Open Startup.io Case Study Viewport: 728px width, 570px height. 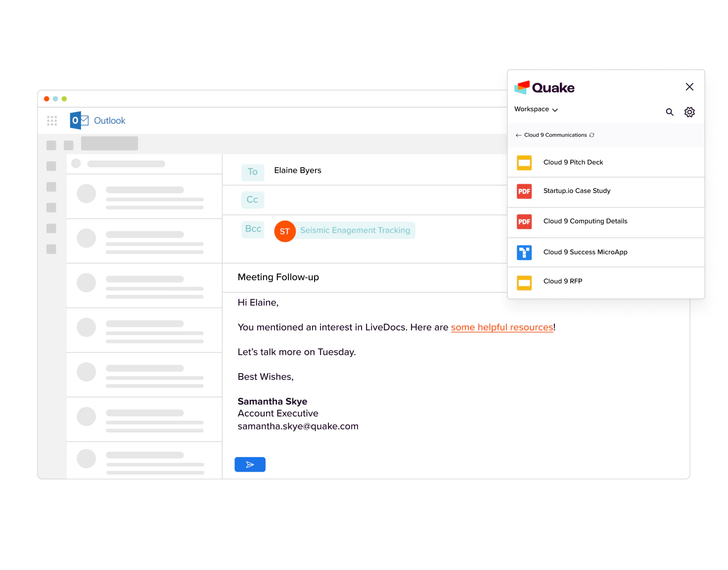[x=606, y=192]
